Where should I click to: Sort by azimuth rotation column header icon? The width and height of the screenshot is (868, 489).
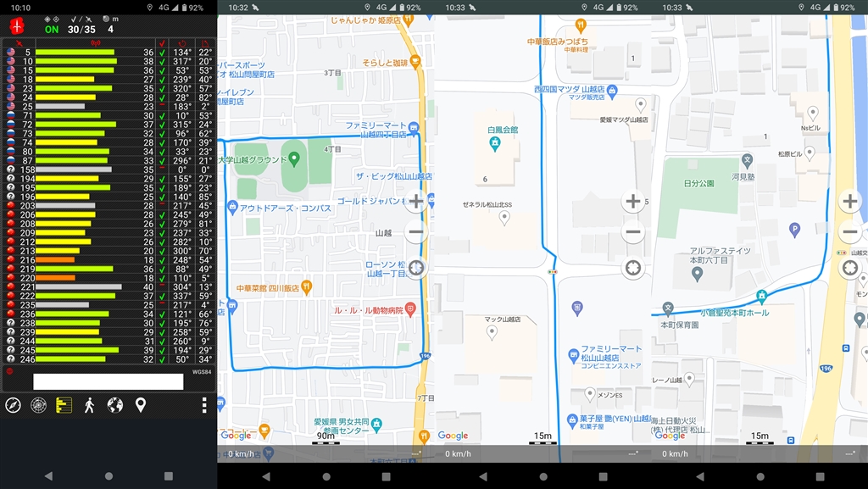click(x=182, y=43)
